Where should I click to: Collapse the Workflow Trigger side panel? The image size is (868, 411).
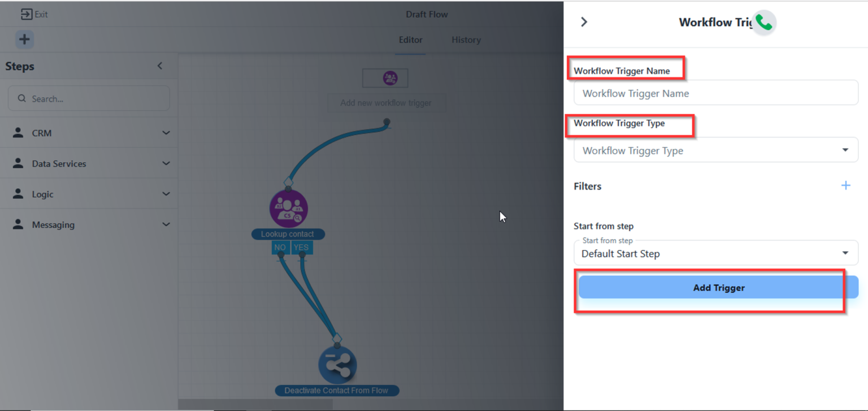tap(584, 22)
